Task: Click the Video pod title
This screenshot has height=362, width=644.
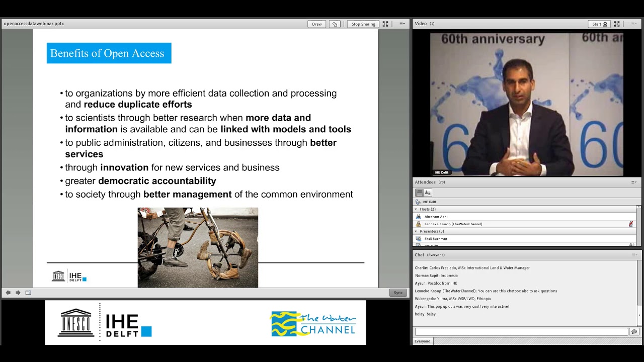Action: (421, 24)
